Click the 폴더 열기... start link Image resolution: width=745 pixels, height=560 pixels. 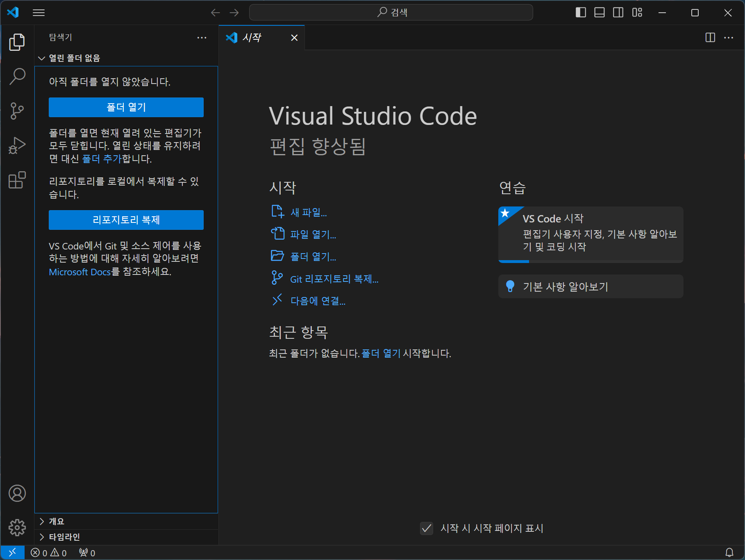[x=313, y=257]
